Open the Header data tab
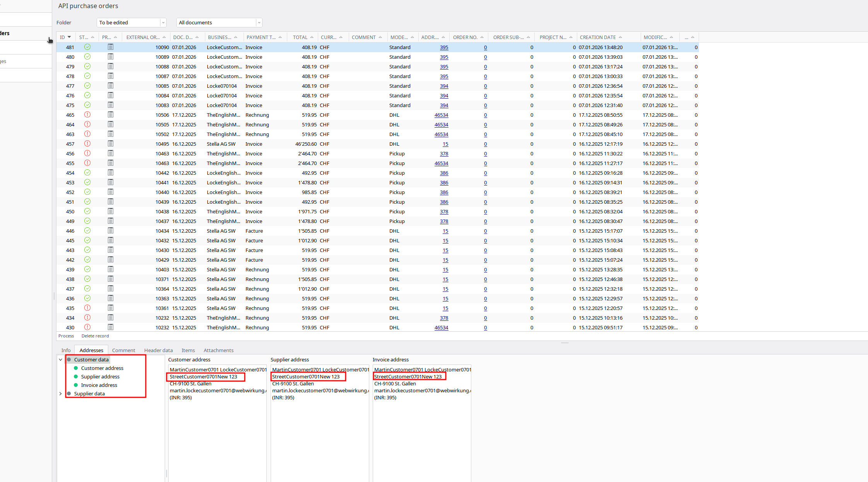 click(x=158, y=350)
